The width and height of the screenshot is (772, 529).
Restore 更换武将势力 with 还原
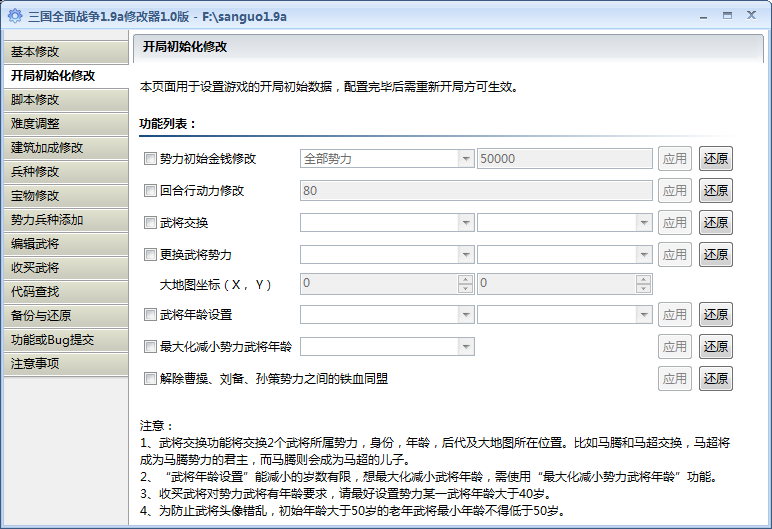(x=716, y=255)
